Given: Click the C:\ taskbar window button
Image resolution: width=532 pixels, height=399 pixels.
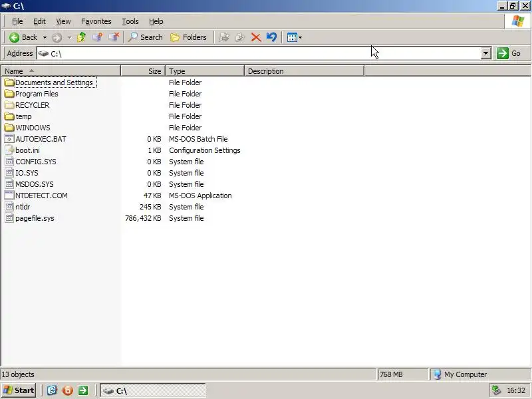Looking at the screenshot, I should pos(153,390).
